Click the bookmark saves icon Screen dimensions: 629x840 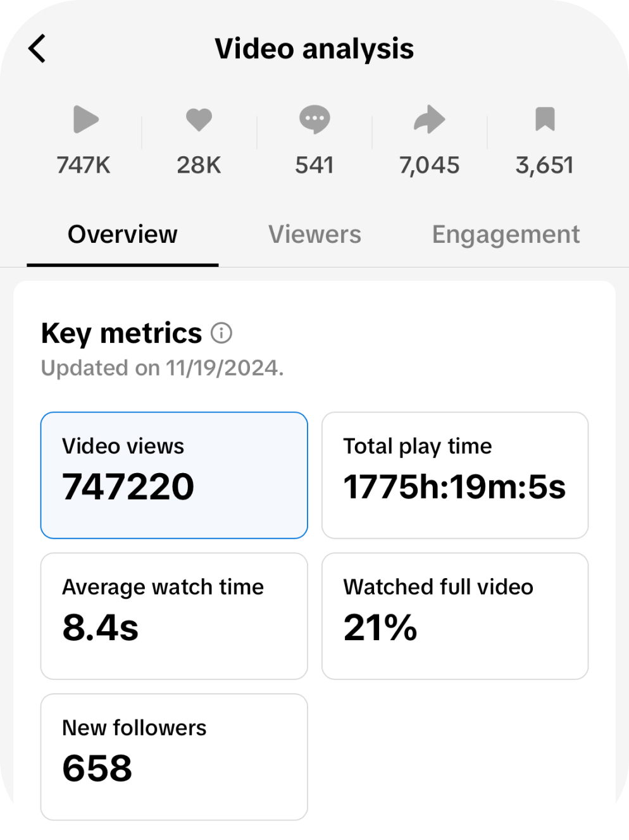click(x=545, y=120)
